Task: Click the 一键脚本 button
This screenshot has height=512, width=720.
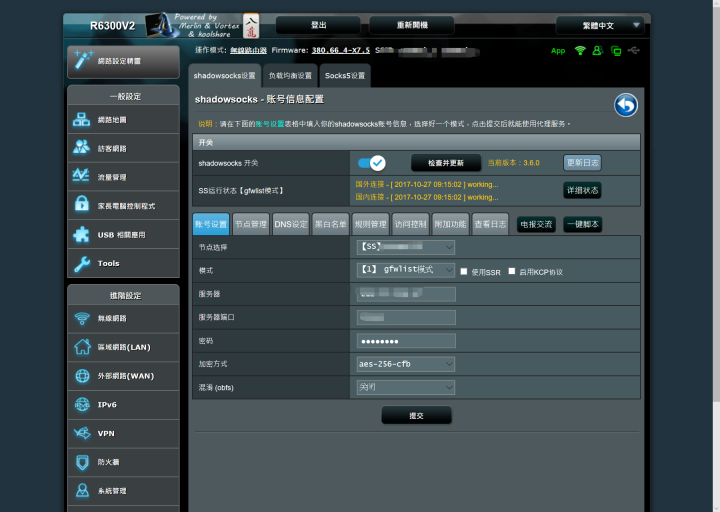Action: (583, 225)
